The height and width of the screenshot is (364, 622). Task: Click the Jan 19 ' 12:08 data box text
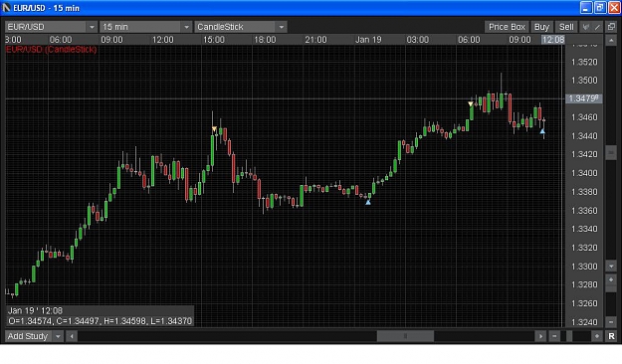pos(35,310)
